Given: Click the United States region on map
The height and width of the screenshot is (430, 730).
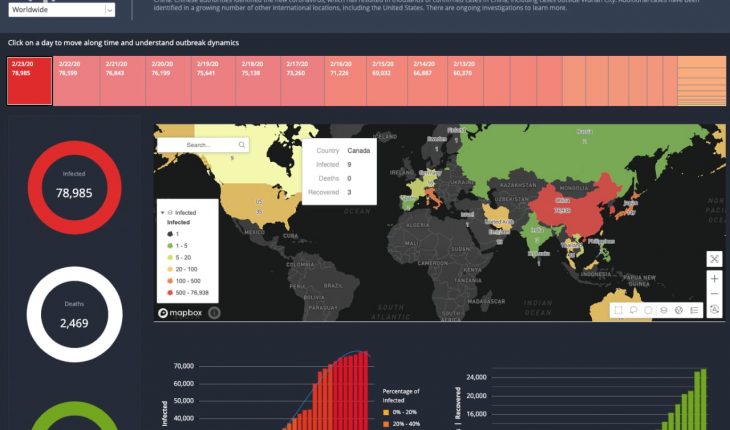Looking at the screenshot, I should tap(259, 206).
